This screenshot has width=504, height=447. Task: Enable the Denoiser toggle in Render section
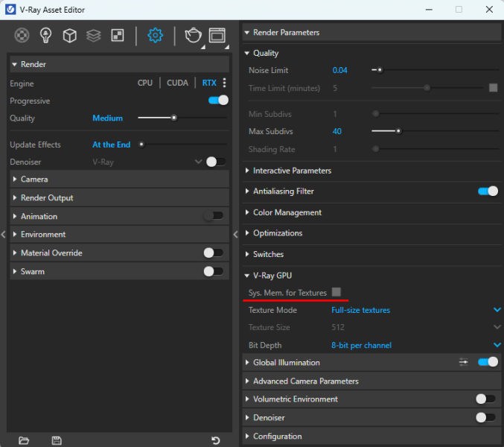point(216,162)
